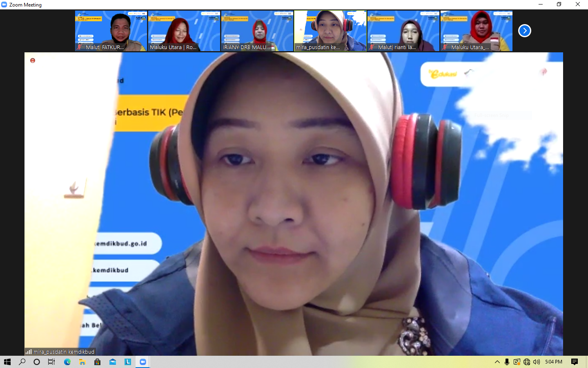Expand the hidden system tray icons
This screenshot has height=368, width=588.
tap(497, 362)
